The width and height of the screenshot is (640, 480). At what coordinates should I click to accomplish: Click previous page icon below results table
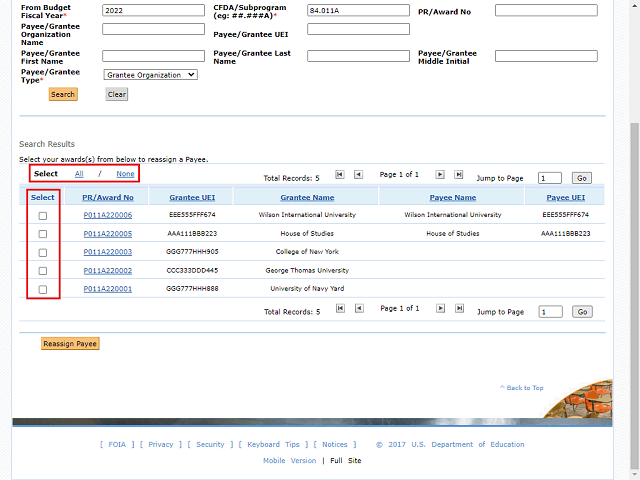tap(359, 310)
